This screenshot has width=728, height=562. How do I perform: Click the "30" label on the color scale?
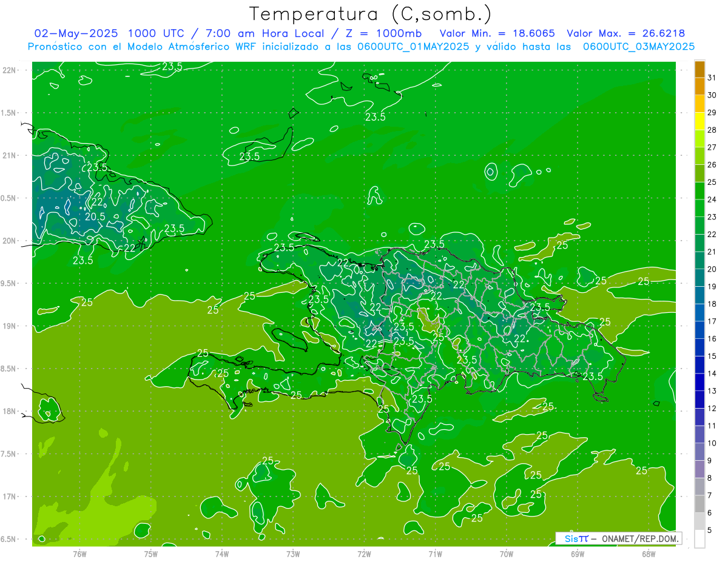click(x=712, y=95)
